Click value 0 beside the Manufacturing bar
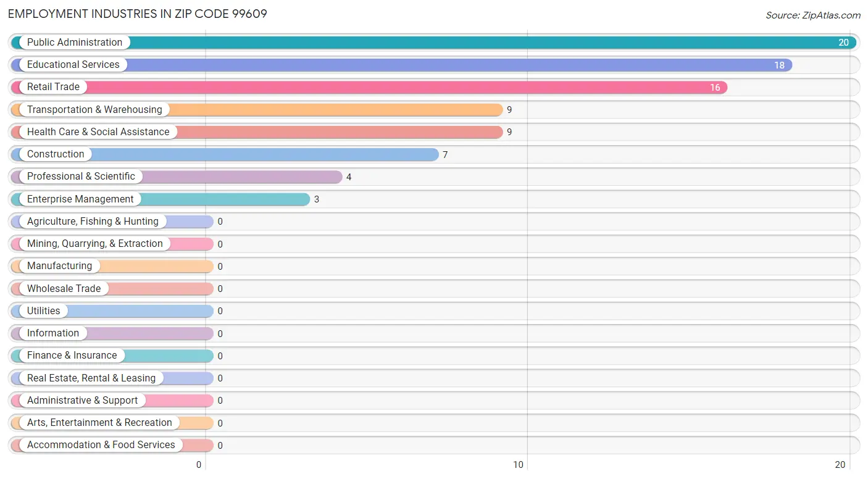This screenshot has height=479, width=868. coord(220,267)
